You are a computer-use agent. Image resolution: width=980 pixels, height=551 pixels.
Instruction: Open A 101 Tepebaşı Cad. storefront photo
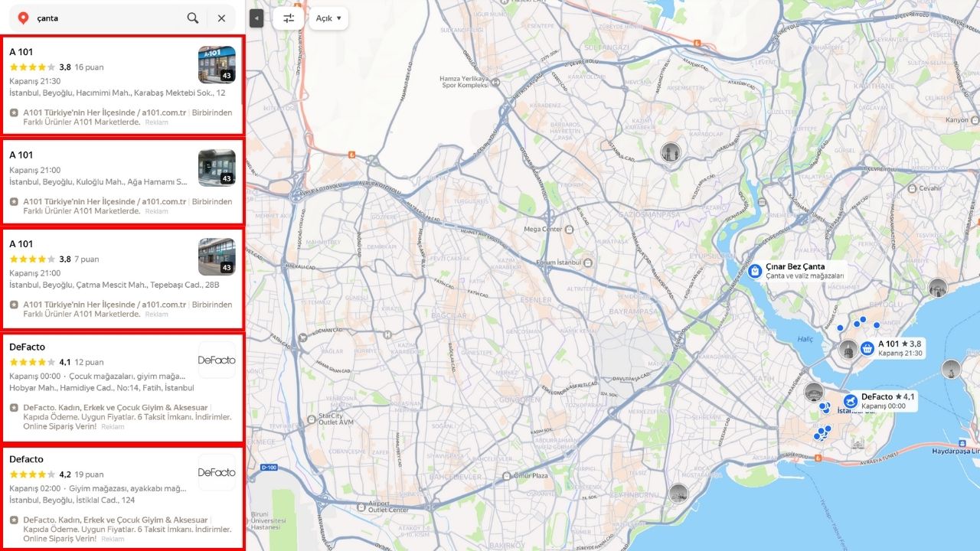point(217,256)
